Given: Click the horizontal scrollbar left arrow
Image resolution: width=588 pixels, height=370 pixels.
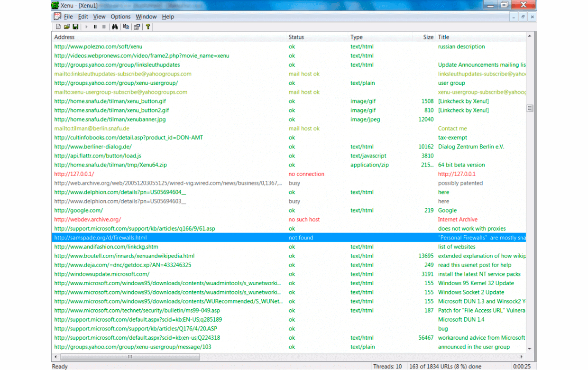Looking at the screenshot, I should tap(56, 357).
